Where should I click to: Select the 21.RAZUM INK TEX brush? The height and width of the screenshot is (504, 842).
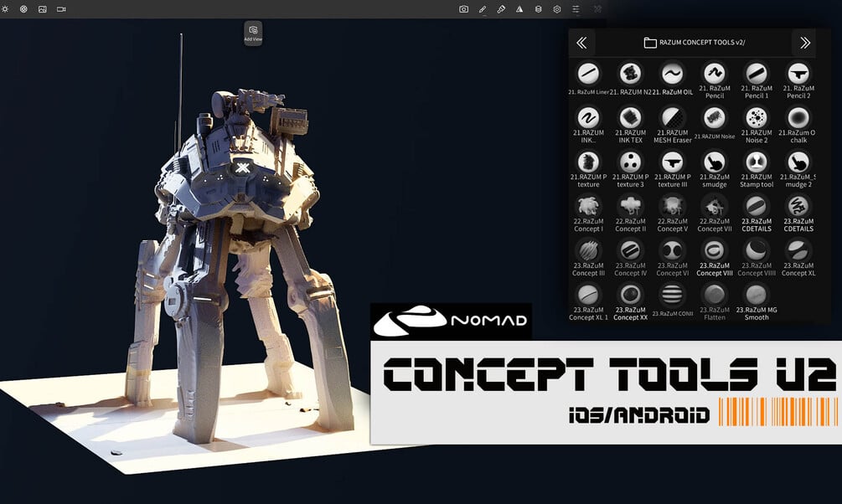tap(630, 126)
